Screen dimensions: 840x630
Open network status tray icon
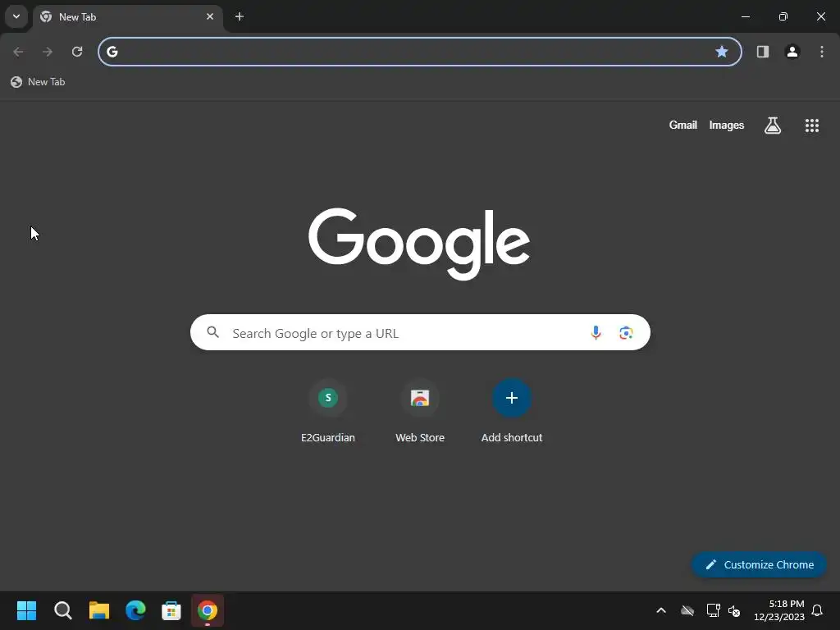pos(713,610)
